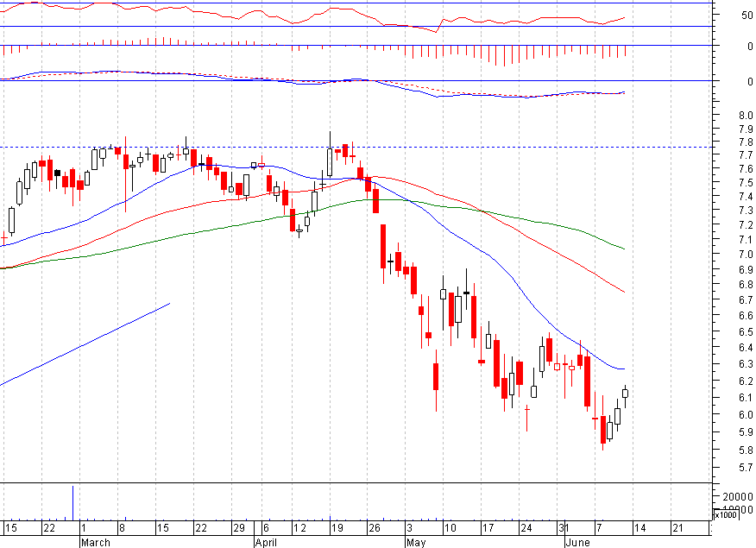Click the 6.9 price axis value
Screen dimensions: 756x548
tap(746, 270)
